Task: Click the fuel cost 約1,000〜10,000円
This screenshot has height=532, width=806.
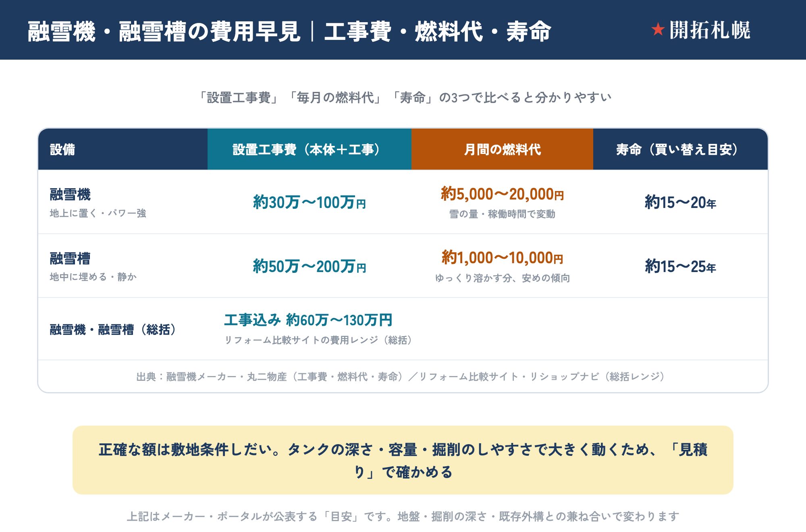Action: click(502, 258)
